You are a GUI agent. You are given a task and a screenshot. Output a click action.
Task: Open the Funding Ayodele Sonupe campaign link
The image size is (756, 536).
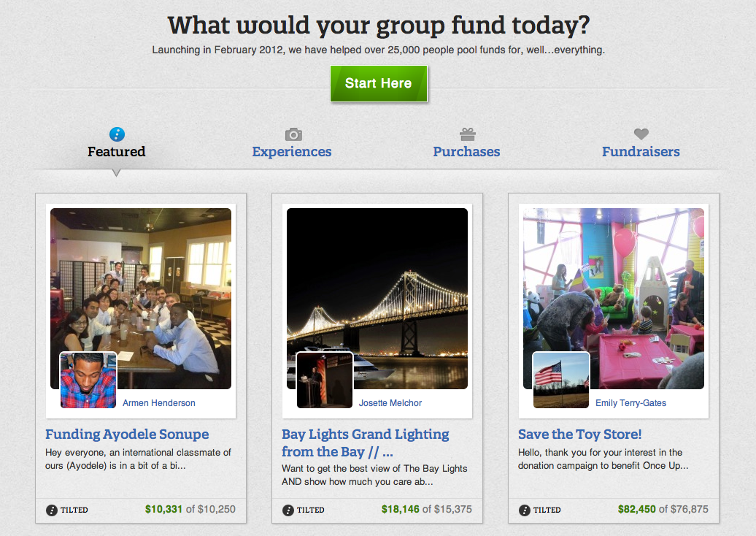[127, 434]
